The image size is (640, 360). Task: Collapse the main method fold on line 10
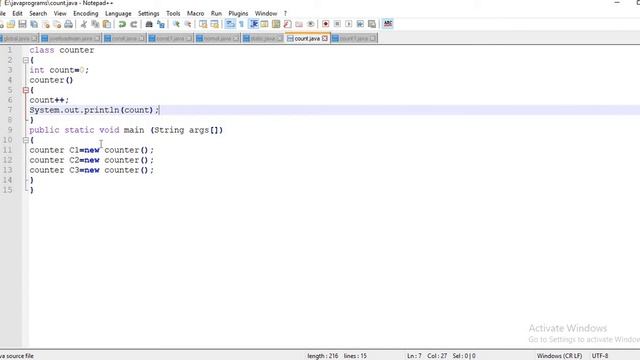click(x=26, y=140)
